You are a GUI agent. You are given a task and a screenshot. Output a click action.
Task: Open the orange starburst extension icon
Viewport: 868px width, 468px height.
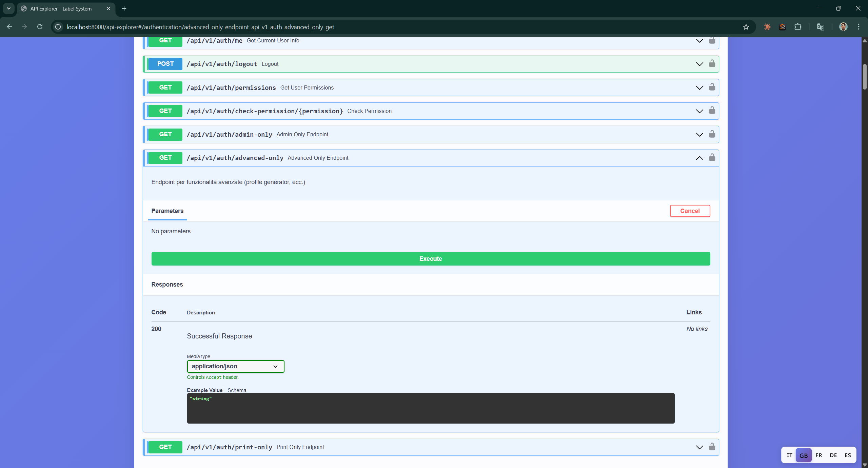tap(767, 27)
